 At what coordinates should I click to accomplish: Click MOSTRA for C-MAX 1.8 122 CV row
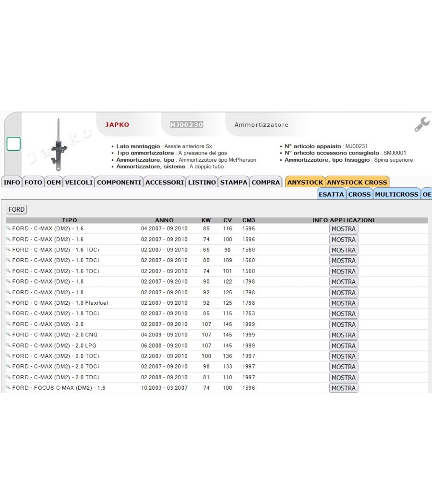tap(344, 282)
